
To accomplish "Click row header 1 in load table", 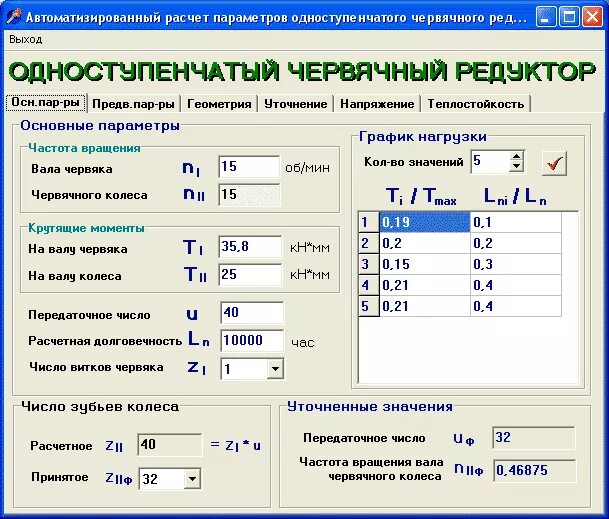I will coord(368,222).
